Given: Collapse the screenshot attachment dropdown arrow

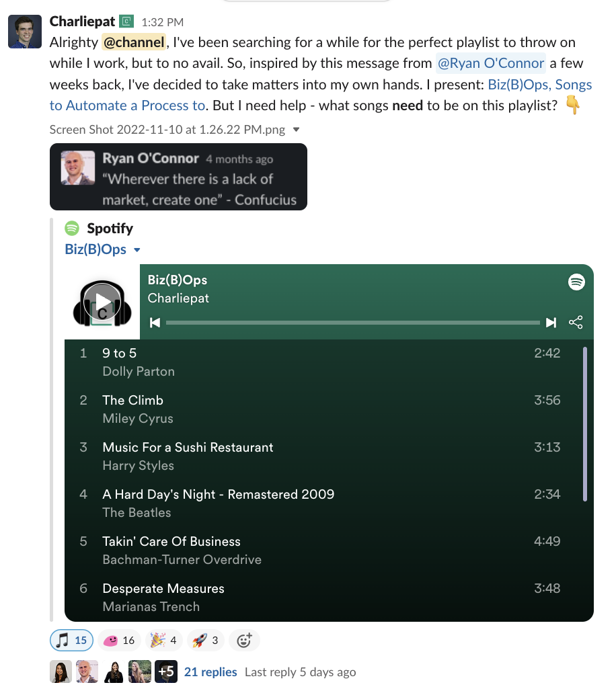Looking at the screenshot, I should [297, 130].
